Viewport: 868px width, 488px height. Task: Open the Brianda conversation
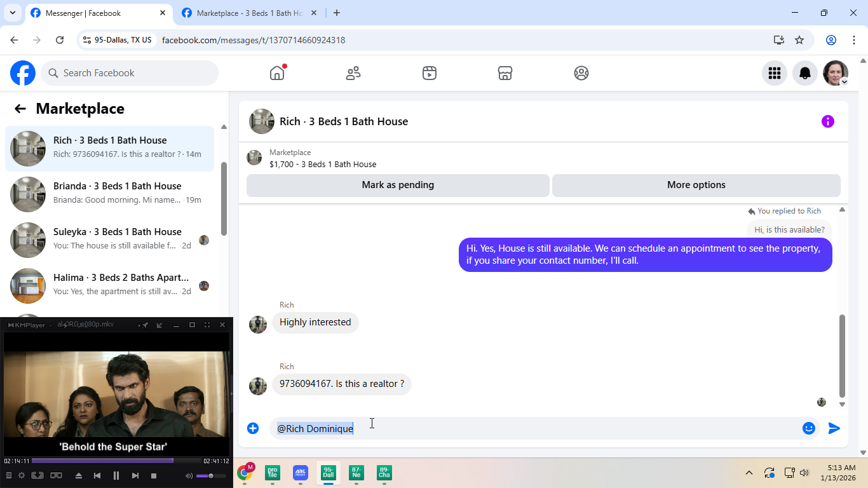[110, 194]
